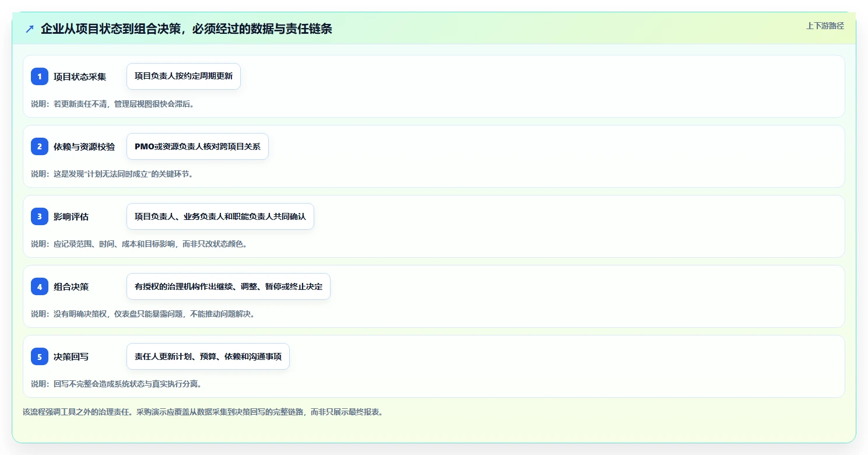Click the step 4 number badge
This screenshot has height=455, width=868.
pyautogui.click(x=40, y=286)
